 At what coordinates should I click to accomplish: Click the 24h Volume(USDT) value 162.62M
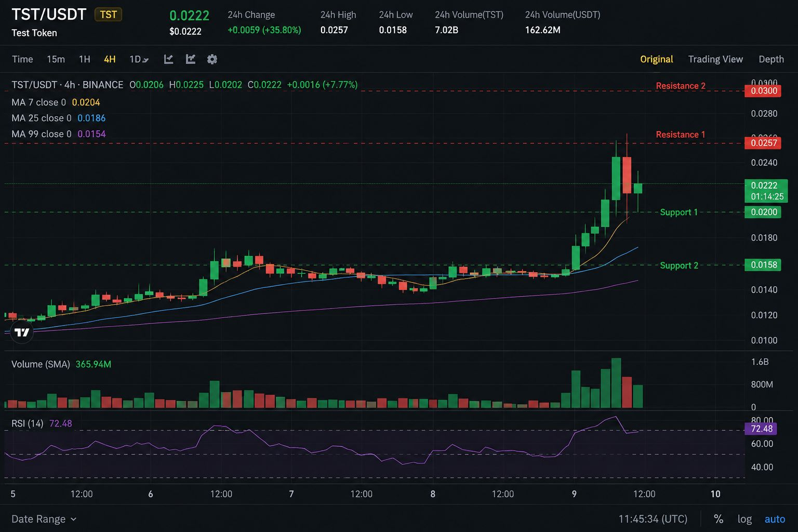[543, 30]
